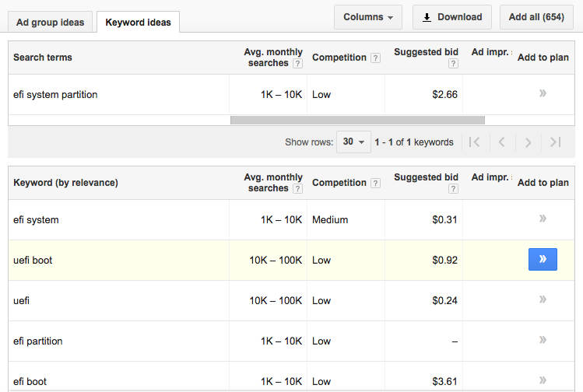Image resolution: width=583 pixels, height=392 pixels.
Task: Add 'efi partition' keyword to plan
Action: click(543, 341)
